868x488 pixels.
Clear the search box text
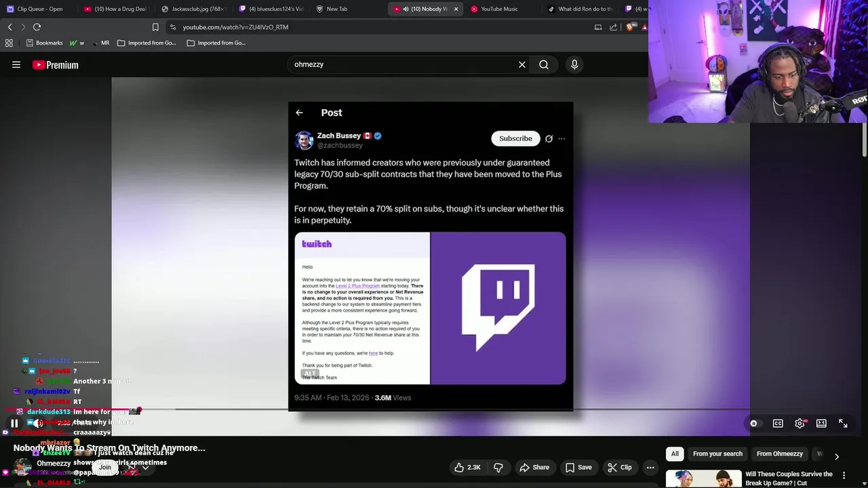(x=522, y=64)
